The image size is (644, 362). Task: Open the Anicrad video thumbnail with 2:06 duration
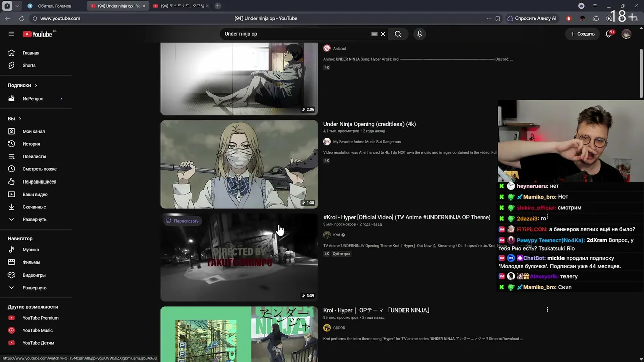click(x=239, y=78)
